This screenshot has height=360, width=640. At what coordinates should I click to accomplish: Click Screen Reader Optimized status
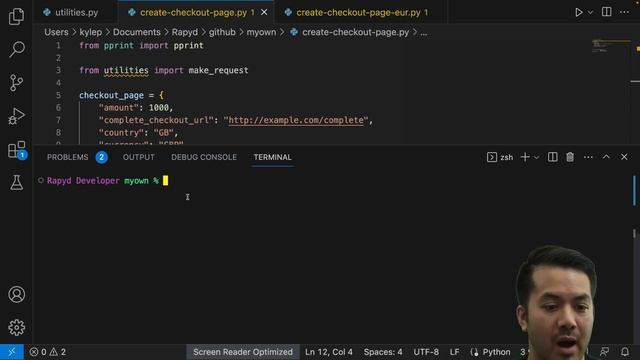pyautogui.click(x=243, y=351)
